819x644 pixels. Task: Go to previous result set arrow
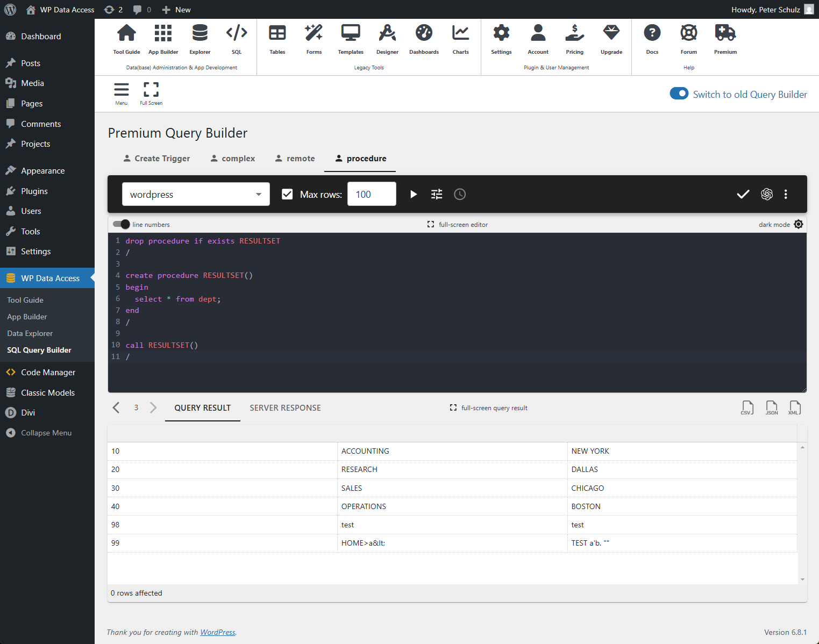[x=116, y=407]
